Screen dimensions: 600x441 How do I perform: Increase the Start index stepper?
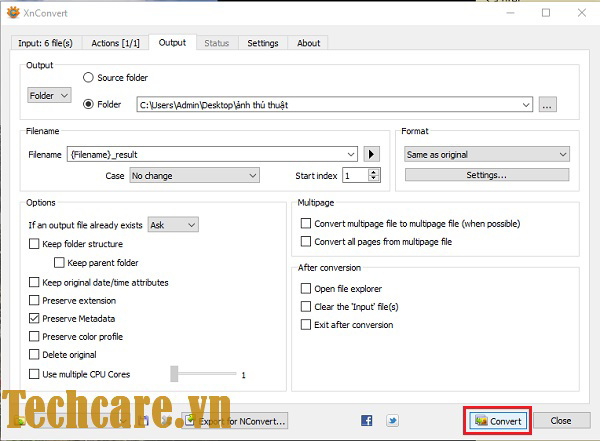[374, 172]
